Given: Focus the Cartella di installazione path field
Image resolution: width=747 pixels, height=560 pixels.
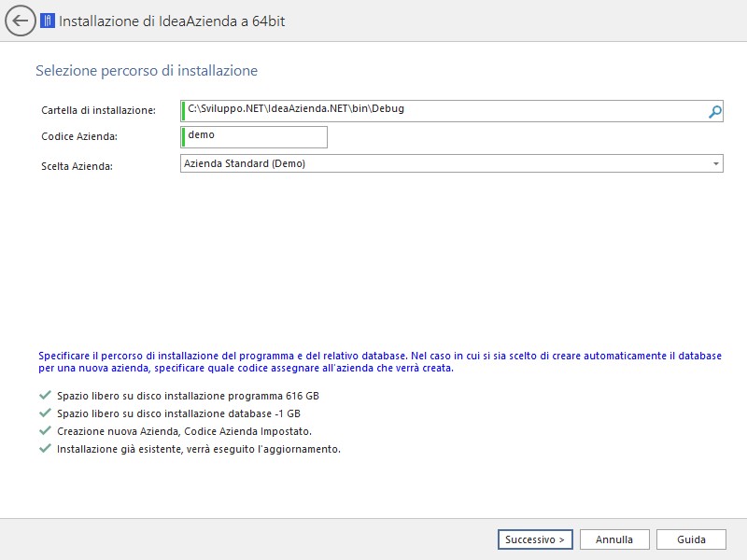Looking at the screenshot, I should 452,111.
